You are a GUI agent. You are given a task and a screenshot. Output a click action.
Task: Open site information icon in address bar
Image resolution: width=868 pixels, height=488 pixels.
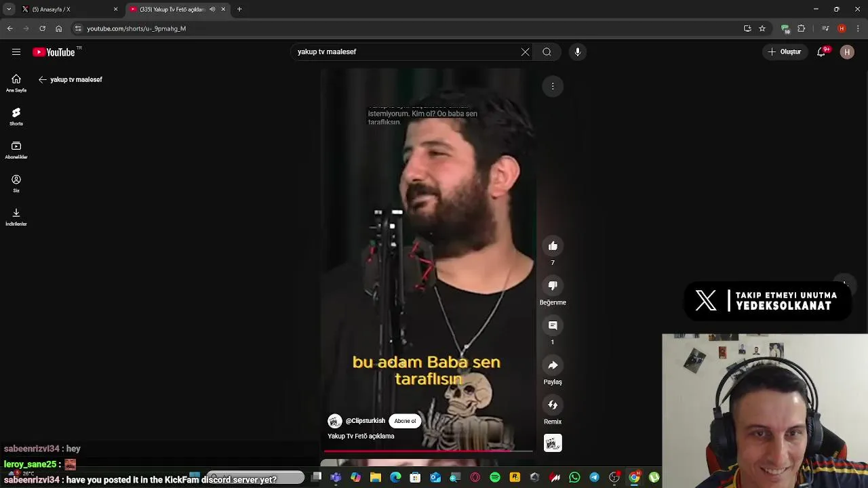tap(78, 28)
